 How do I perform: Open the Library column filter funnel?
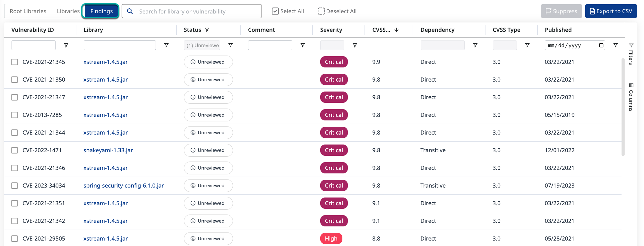click(166, 45)
